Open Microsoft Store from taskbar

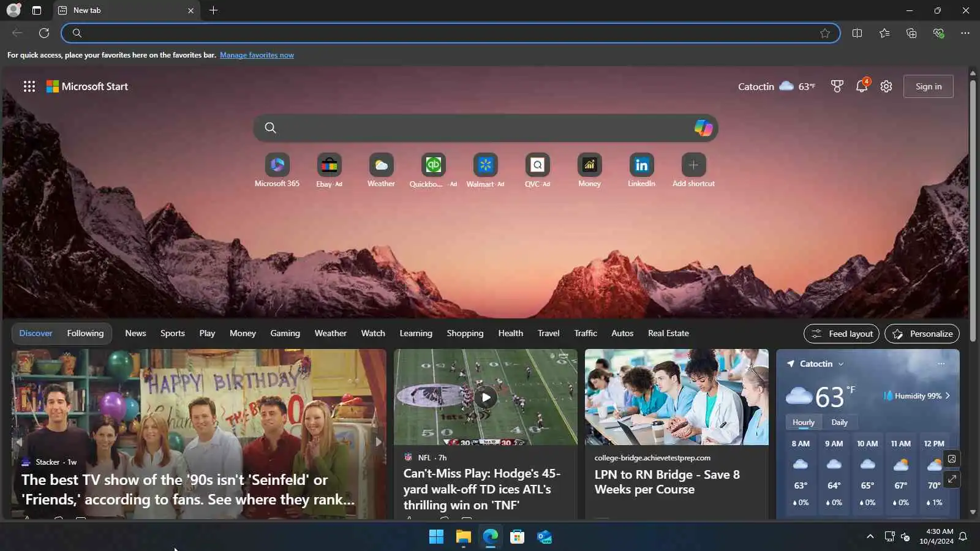pos(517,537)
